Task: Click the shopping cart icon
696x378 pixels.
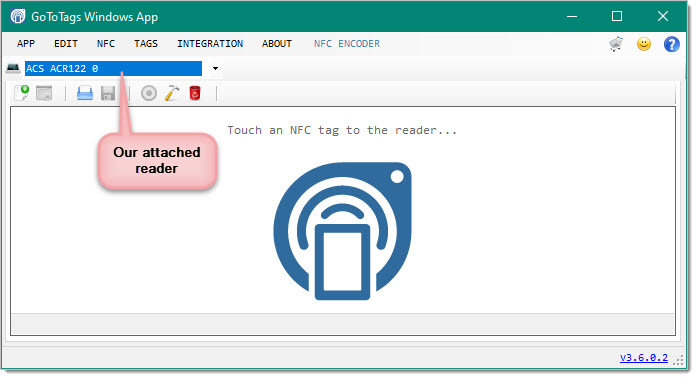Action: click(x=616, y=44)
